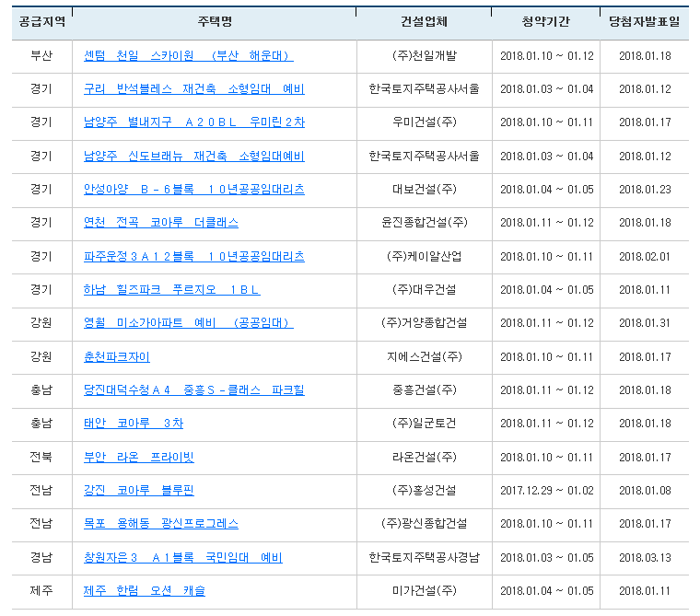Open 목포 용해동 광신프로그레스 link

[160, 524]
